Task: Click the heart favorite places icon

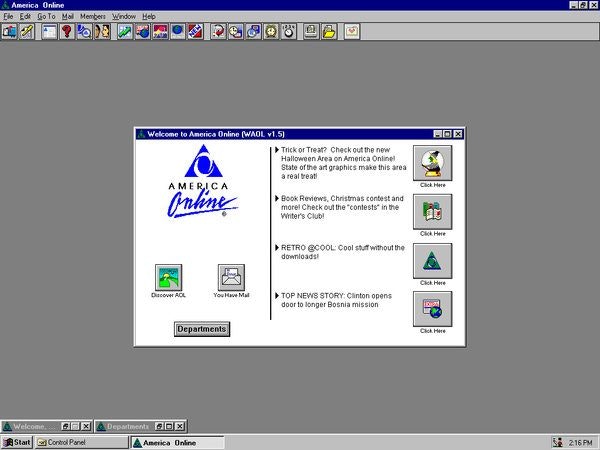Action: 351,31
